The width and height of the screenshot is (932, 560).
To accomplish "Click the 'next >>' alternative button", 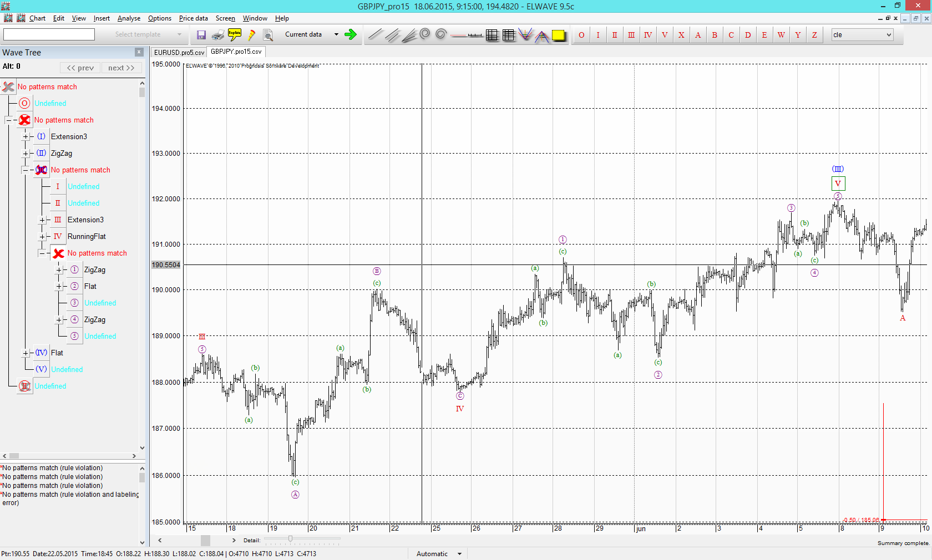I will click(x=121, y=68).
